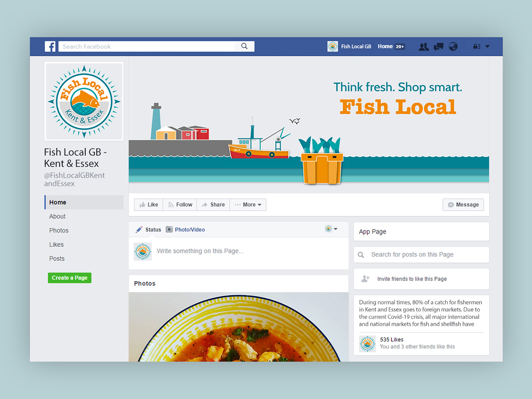
Task: Click the privacy shortcuts lock icon
Action: (x=477, y=47)
